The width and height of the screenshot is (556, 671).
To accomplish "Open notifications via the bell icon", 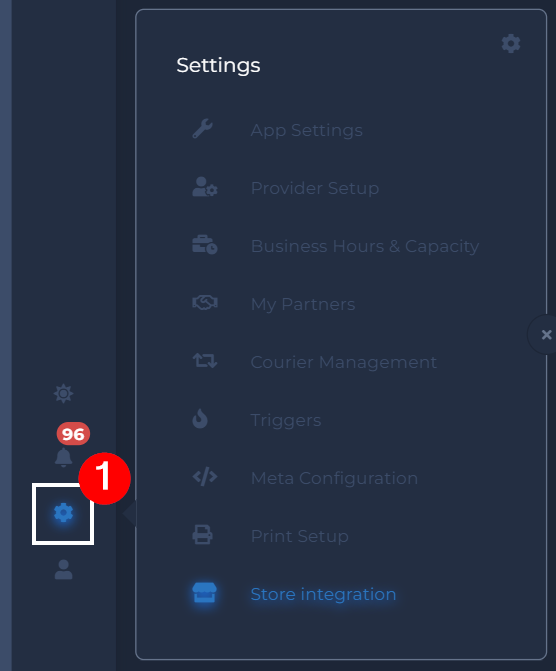I will point(63,457).
